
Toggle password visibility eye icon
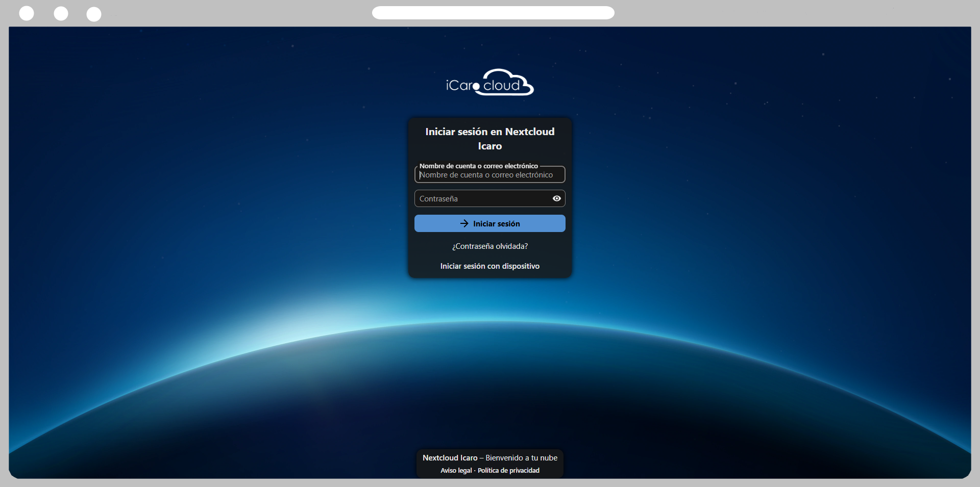pos(557,199)
